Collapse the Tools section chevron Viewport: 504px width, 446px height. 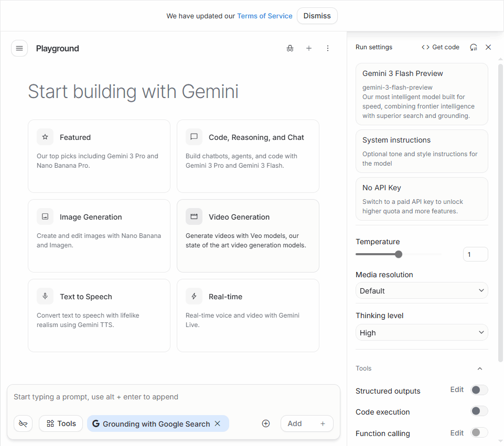click(479, 368)
